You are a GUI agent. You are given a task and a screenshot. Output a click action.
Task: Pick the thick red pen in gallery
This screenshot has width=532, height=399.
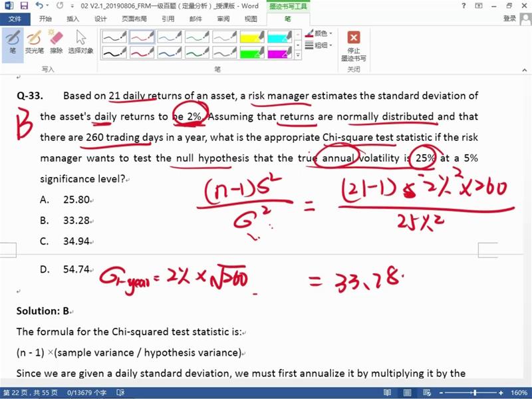[x=142, y=53]
